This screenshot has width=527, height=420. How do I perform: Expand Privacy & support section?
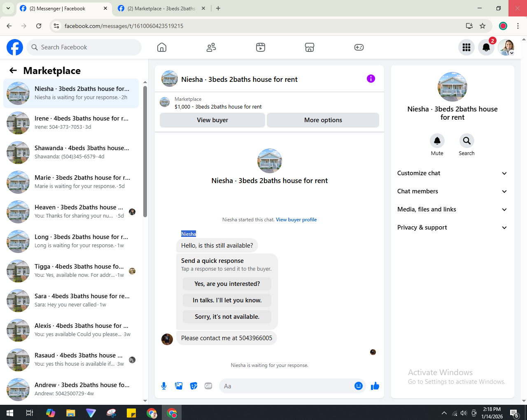click(x=452, y=227)
